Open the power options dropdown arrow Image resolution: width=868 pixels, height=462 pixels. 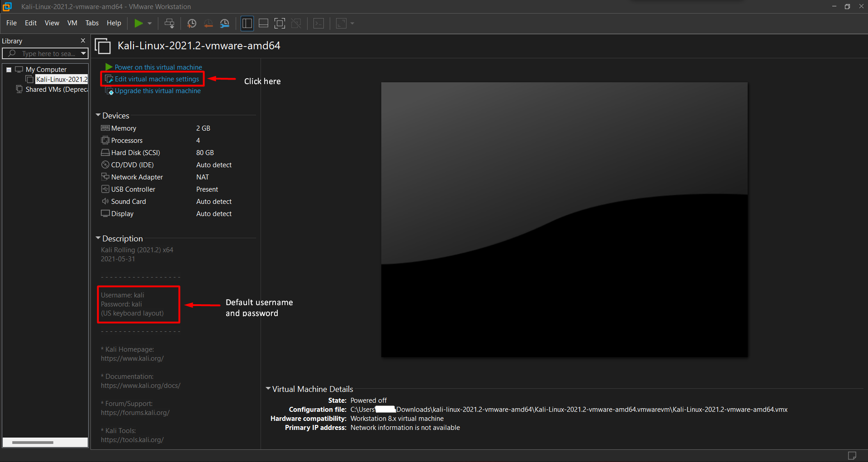[150, 24]
